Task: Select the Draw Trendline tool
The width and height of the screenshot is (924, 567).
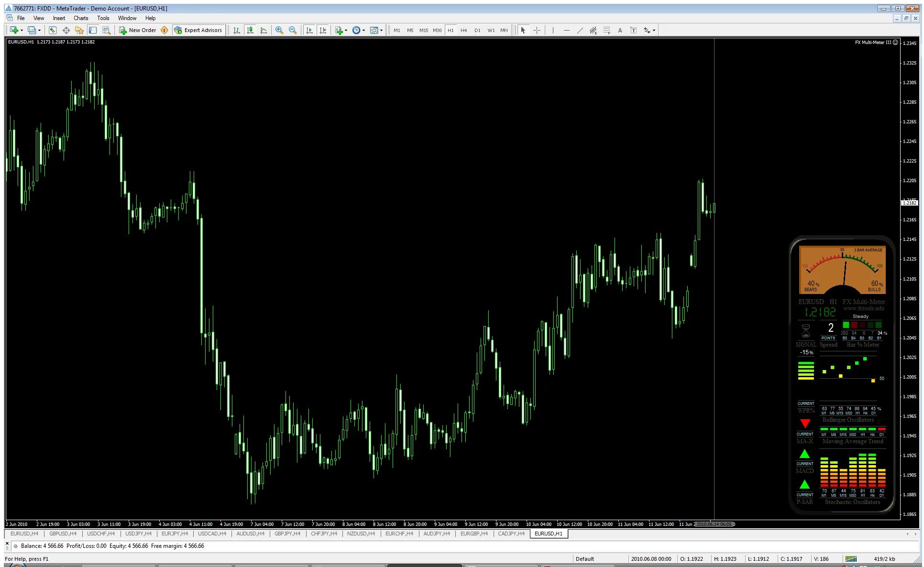Action: tap(580, 30)
